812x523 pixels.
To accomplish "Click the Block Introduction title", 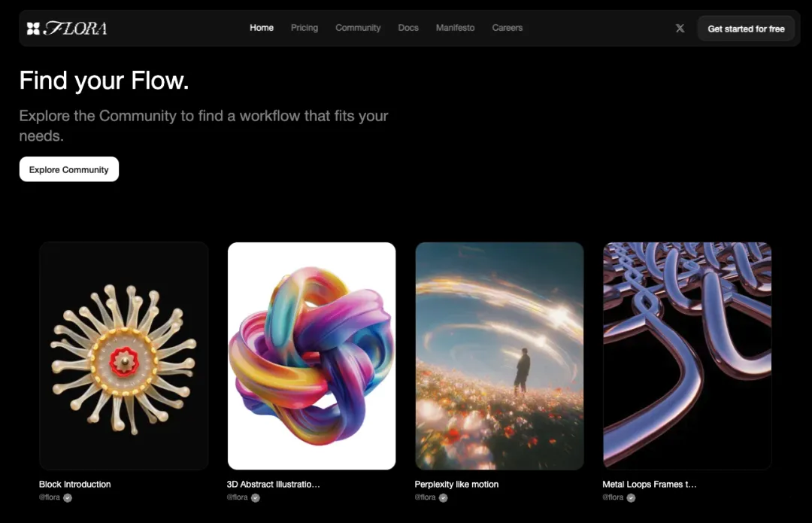I will (75, 484).
